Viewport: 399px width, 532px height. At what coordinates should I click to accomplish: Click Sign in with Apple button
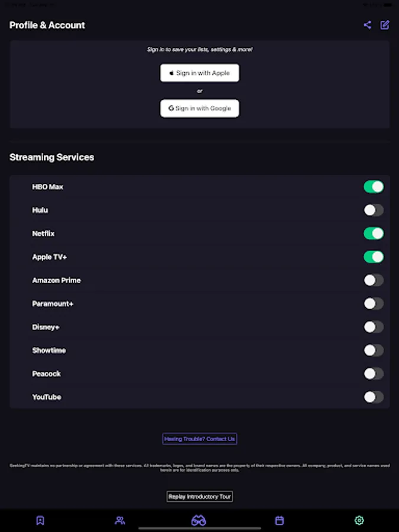[x=200, y=73]
